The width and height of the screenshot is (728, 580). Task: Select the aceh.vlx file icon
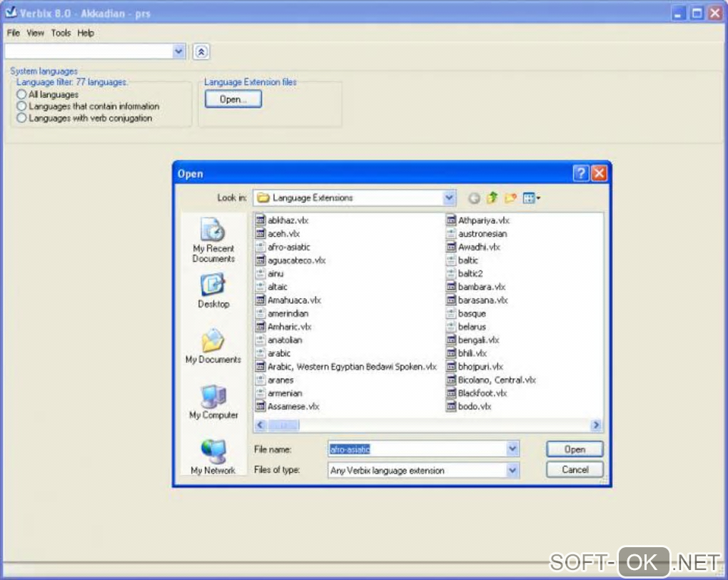point(261,233)
